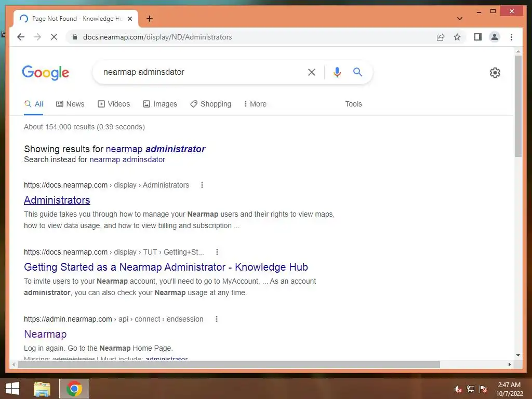532x399 pixels.
Task: Open Windows Start menu
Action: [12, 389]
